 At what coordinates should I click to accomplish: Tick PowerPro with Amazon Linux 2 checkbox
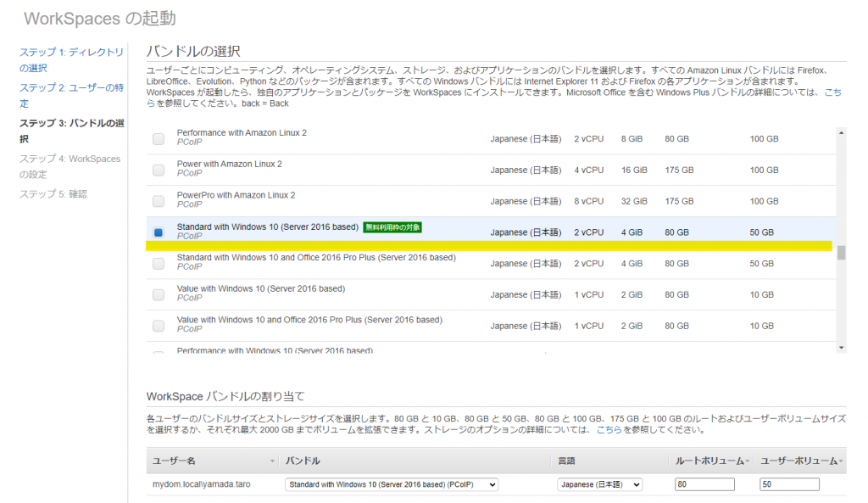pyautogui.click(x=159, y=201)
